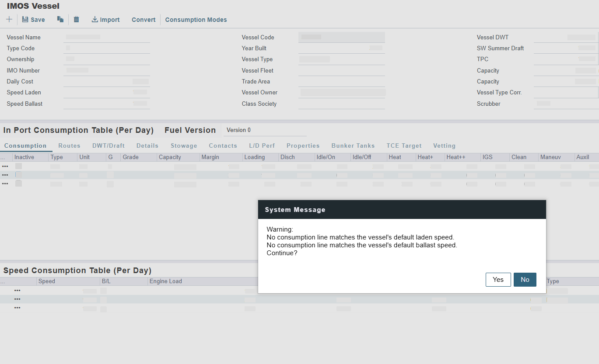
Task: Click the Year Built field
Action: click(x=342, y=49)
